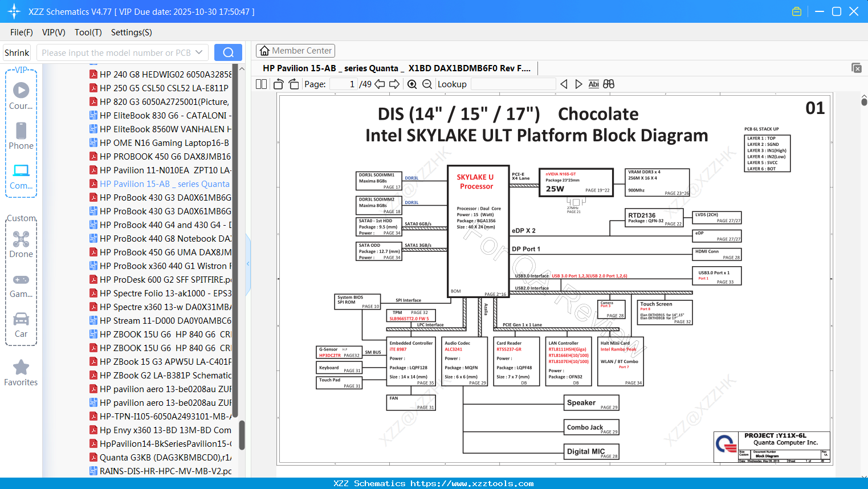Open HP EliteBook 830 G6 CATALONI file
This screenshot has height=489, width=868.
click(160, 115)
